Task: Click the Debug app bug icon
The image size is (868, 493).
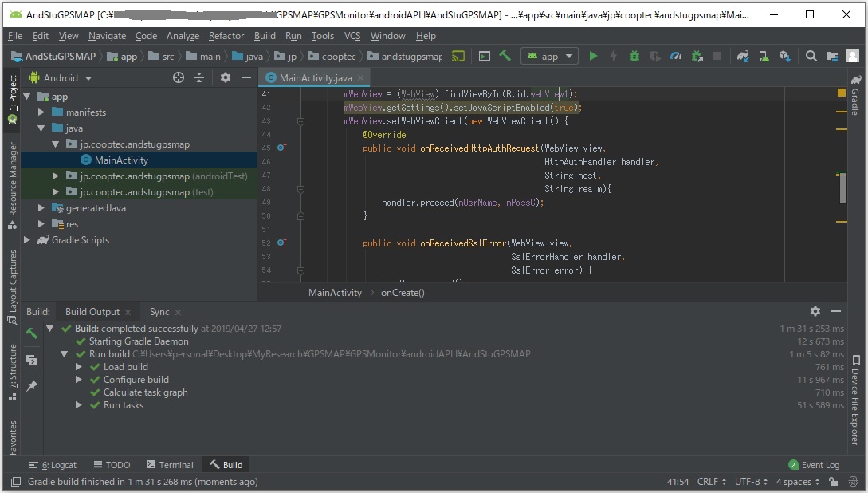Action: click(x=634, y=57)
